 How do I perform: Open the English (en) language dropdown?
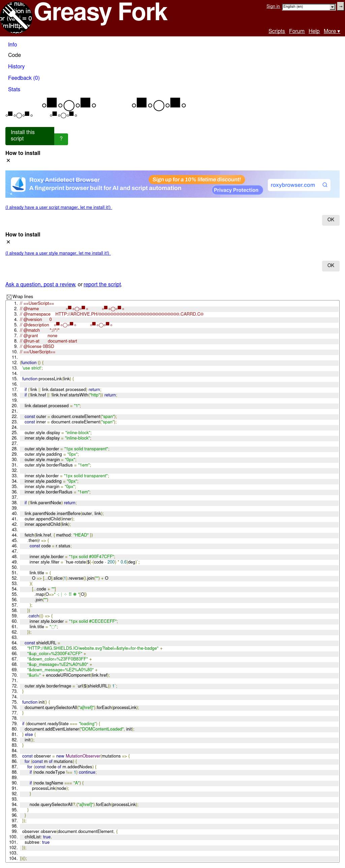pos(309,7)
